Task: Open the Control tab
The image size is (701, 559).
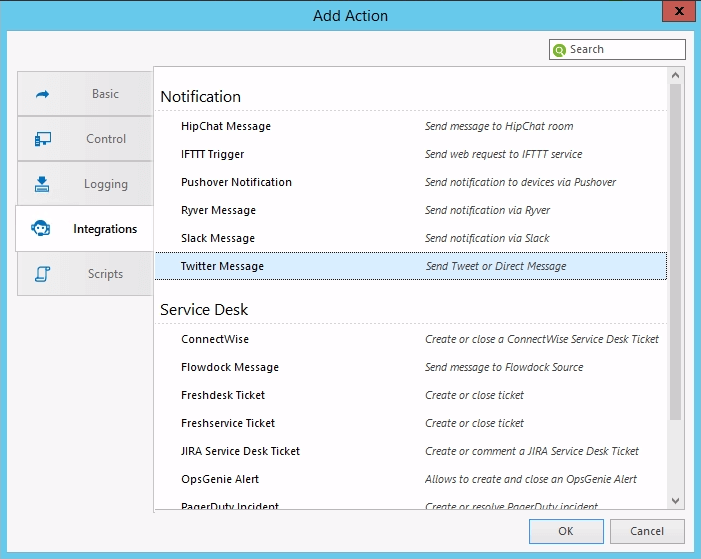Action: click(x=85, y=139)
